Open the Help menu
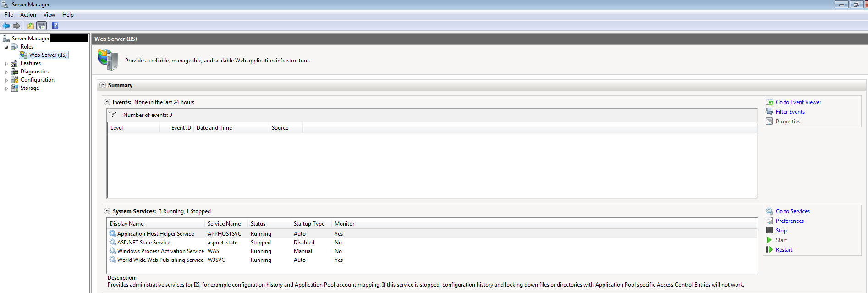868x293 pixels. tap(68, 15)
